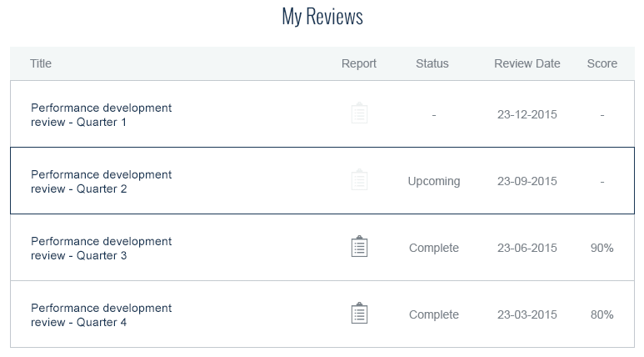Click the greyed-out Quarter 2 report icon

359,179
